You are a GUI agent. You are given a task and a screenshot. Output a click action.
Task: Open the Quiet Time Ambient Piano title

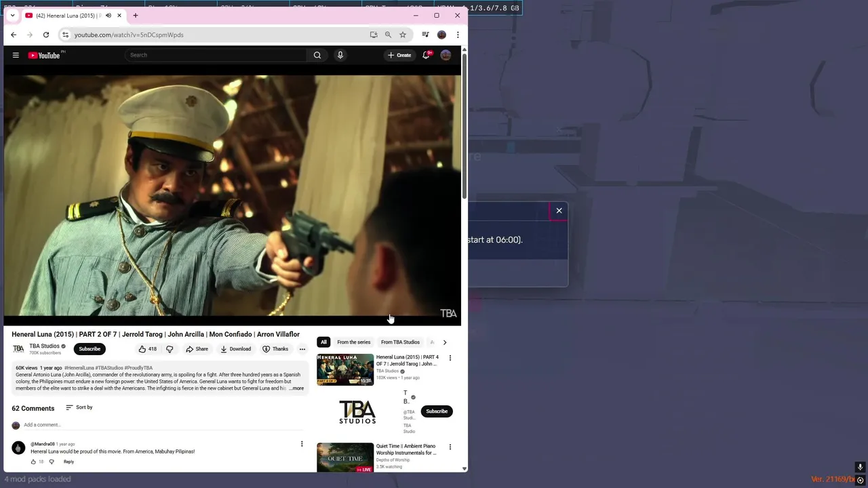pos(406,449)
